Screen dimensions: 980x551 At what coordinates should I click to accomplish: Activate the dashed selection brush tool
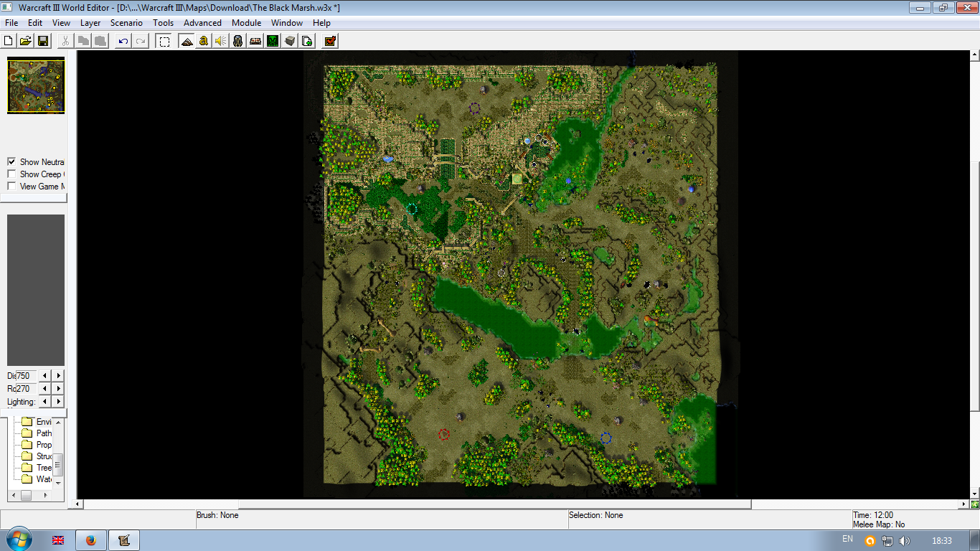click(164, 41)
